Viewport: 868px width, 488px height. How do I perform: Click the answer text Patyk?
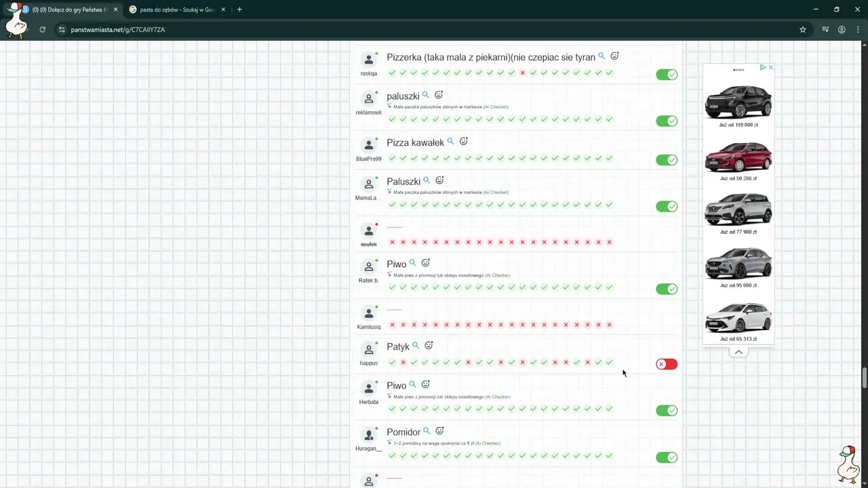coord(398,347)
